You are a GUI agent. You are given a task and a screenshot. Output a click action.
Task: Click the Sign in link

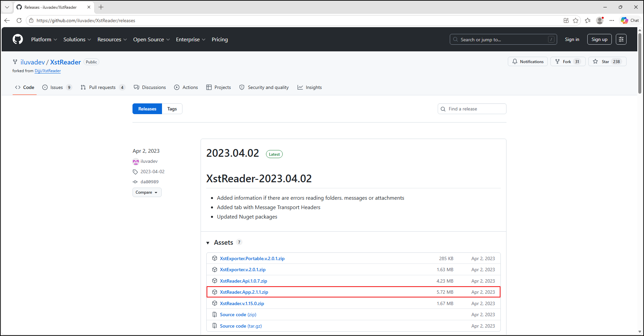tap(572, 39)
